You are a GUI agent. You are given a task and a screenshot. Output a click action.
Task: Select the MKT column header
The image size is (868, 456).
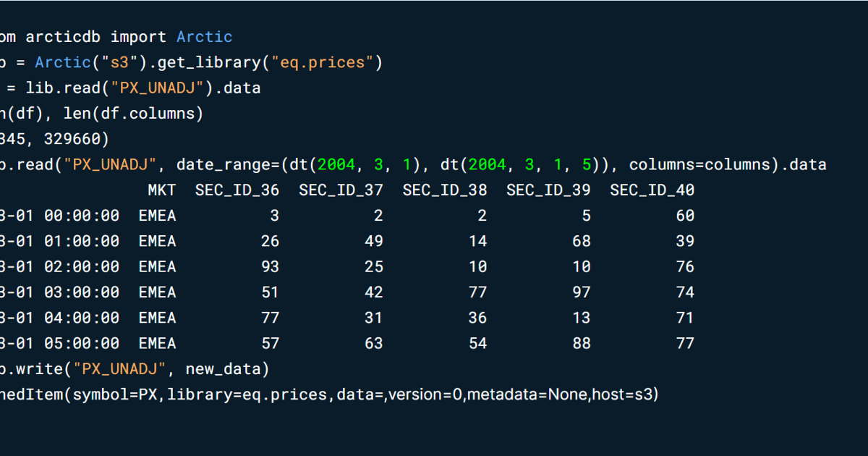pos(162,190)
